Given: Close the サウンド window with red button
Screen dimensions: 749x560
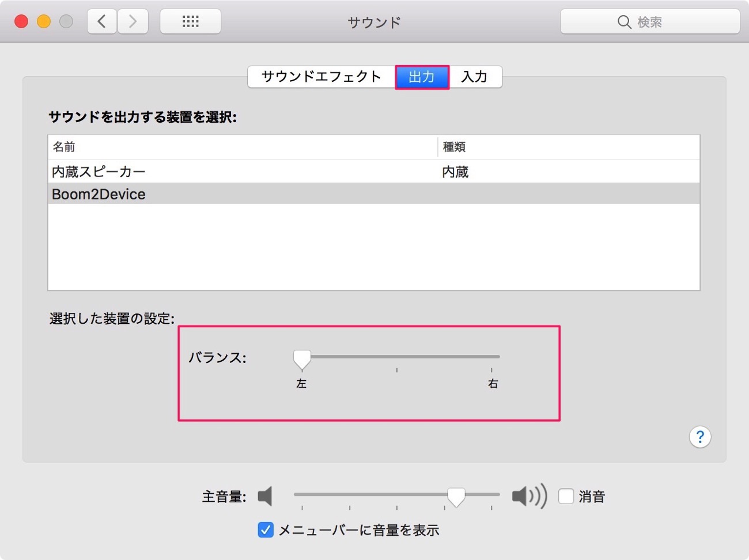Looking at the screenshot, I should tap(21, 22).
